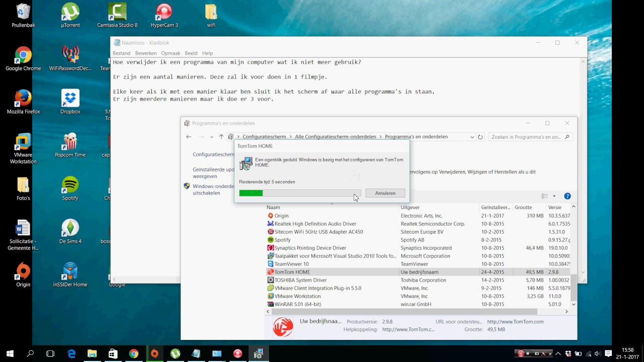Refresh the Programma's en onderdelen view
This screenshot has height=362, width=644.
(x=480, y=137)
